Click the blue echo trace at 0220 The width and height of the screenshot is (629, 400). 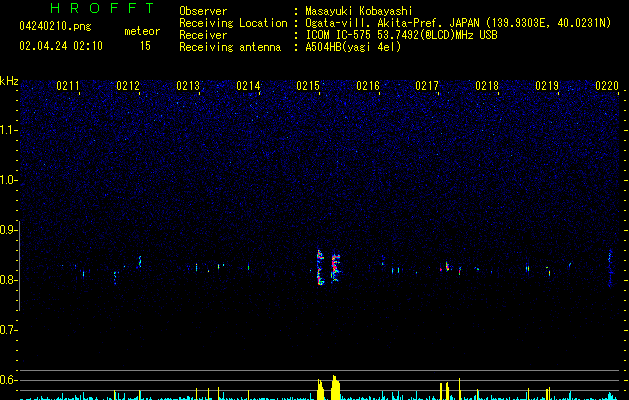[x=610, y=268]
